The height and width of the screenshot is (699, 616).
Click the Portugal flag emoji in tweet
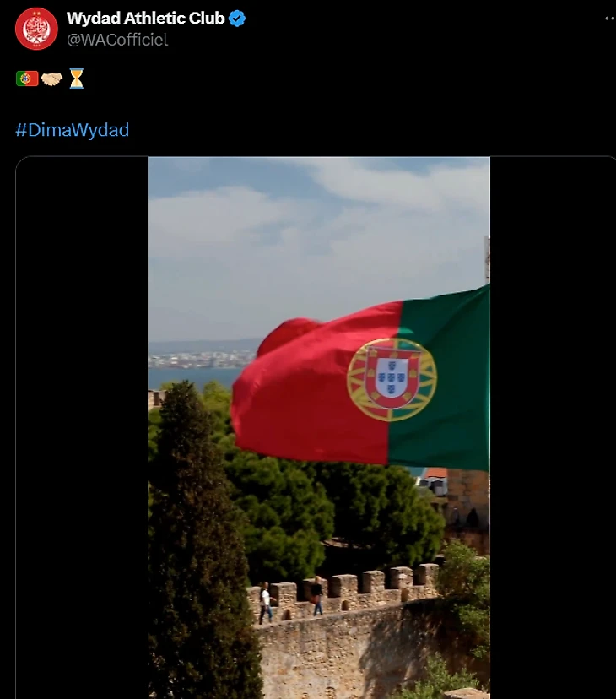click(27, 79)
